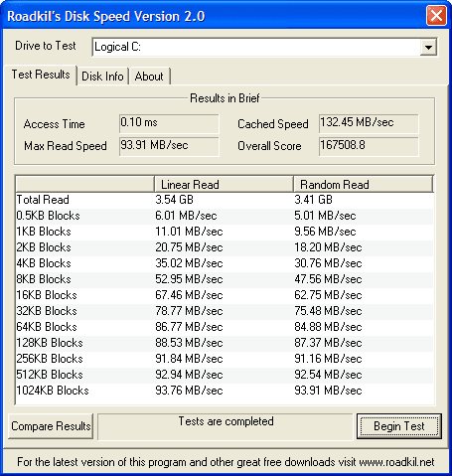Click the 52.95 MB/sec linear read value

(x=189, y=279)
